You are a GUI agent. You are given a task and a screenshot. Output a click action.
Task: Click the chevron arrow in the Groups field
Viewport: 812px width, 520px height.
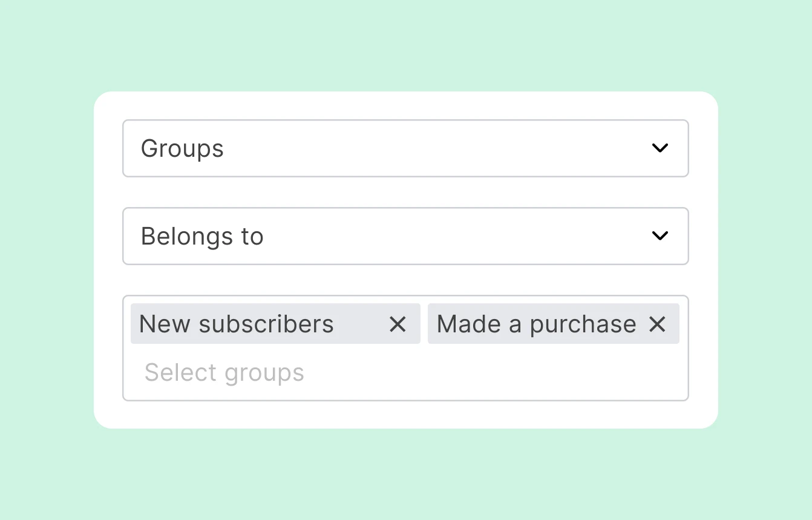pyautogui.click(x=660, y=148)
